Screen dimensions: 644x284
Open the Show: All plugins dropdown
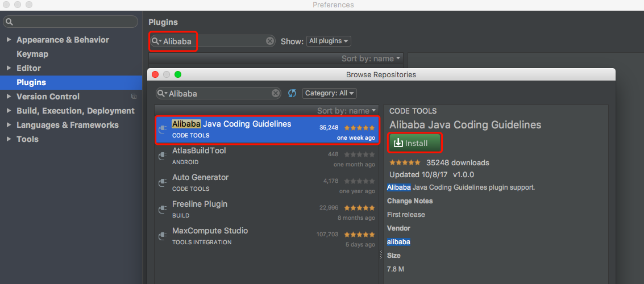coord(329,41)
